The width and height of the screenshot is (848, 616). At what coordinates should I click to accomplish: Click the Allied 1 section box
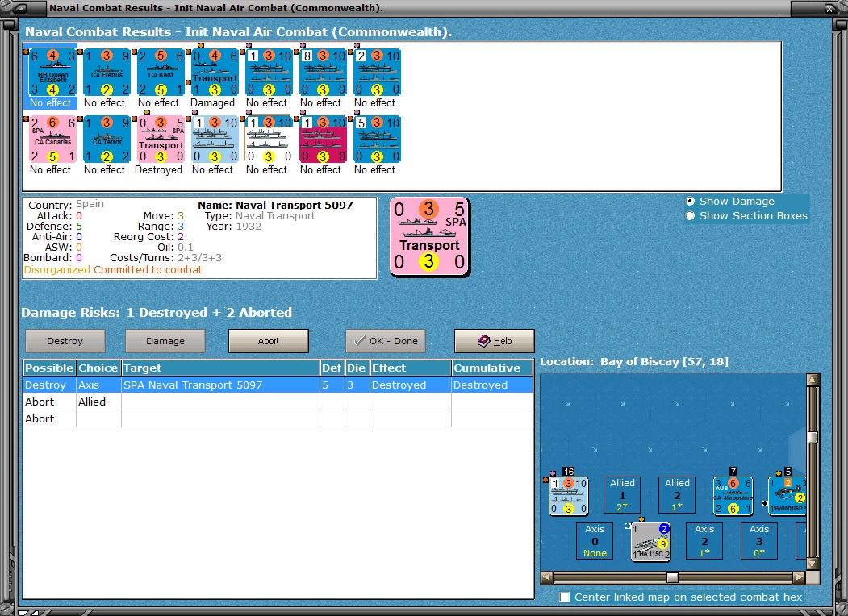(x=622, y=495)
